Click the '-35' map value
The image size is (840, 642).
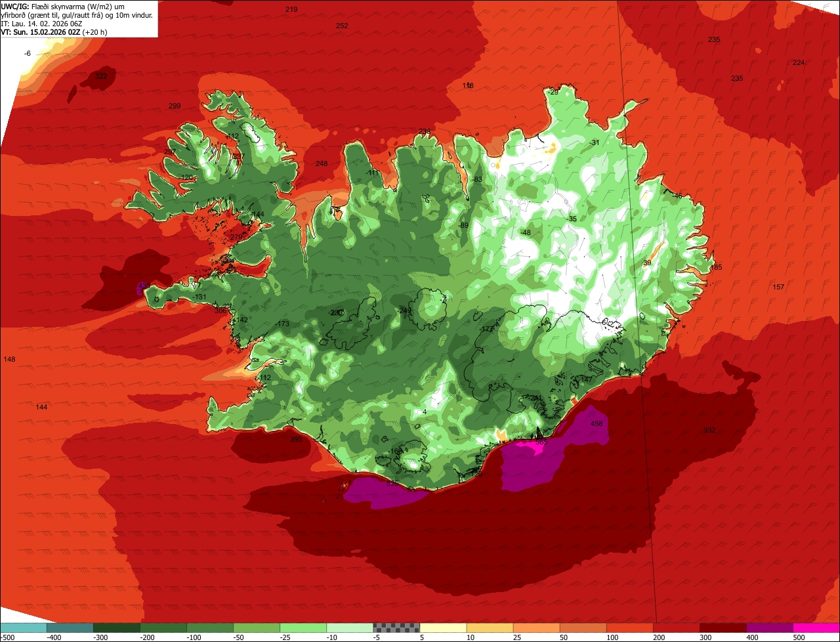point(572,219)
